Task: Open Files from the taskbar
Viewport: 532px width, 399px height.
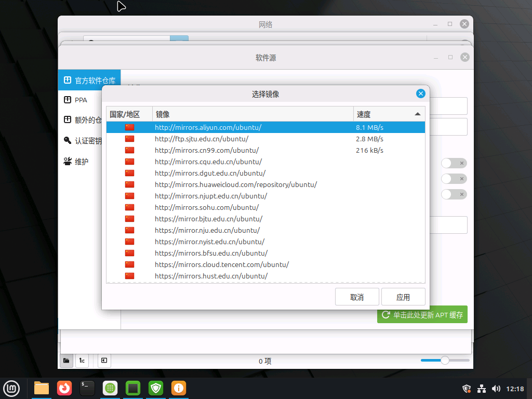Action: click(x=42, y=388)
